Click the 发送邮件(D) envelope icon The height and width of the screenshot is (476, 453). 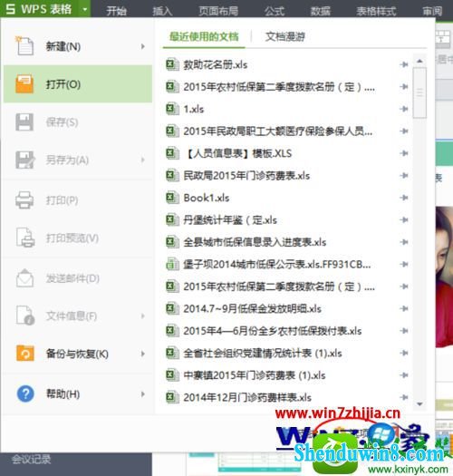[x=24, y=277]
